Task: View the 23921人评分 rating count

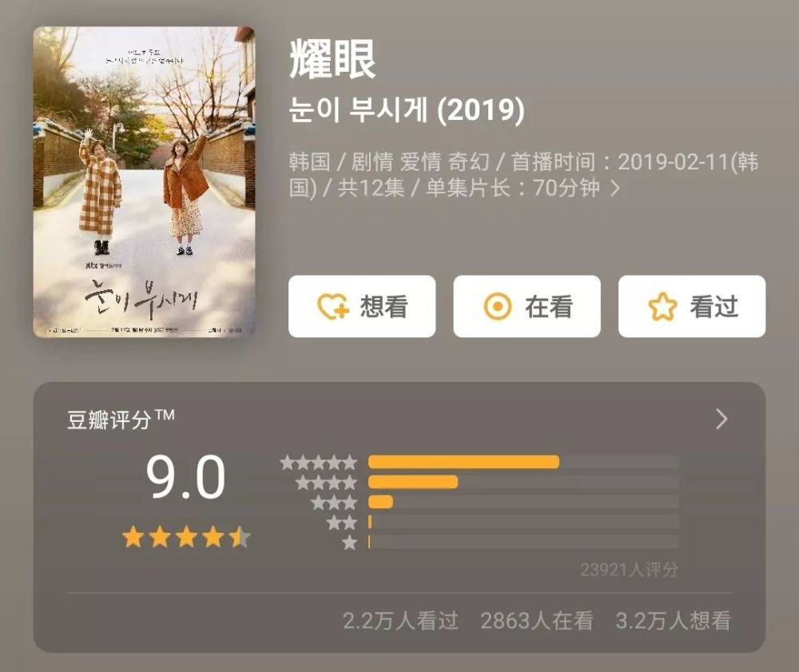Action: tap(630, 570)
